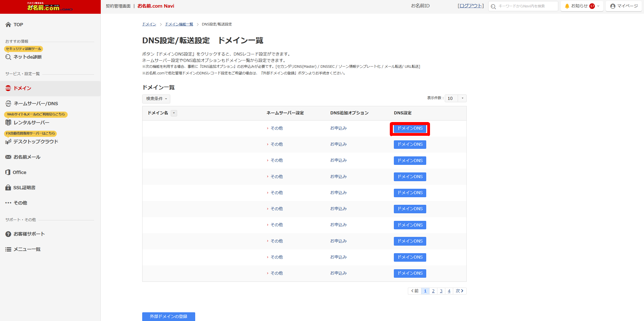
Task: Open the レンタルサーバー server icon
Action: point(8,123)
